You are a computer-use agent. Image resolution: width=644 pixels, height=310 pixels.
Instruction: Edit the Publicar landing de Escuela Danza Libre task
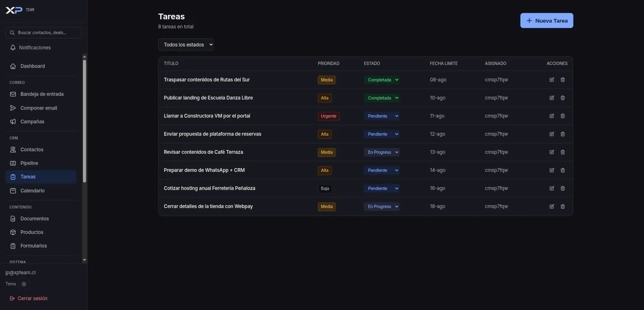pos(552,98)
